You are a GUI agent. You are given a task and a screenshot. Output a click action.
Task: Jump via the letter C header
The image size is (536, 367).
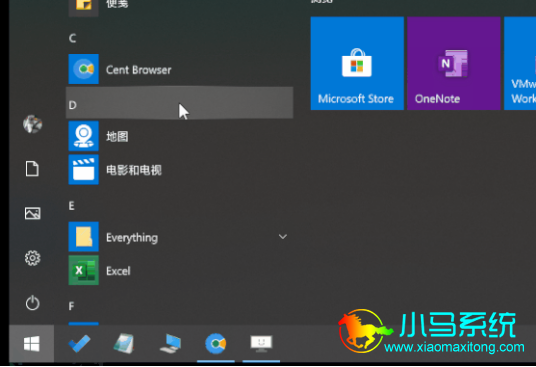click(72, 38)
